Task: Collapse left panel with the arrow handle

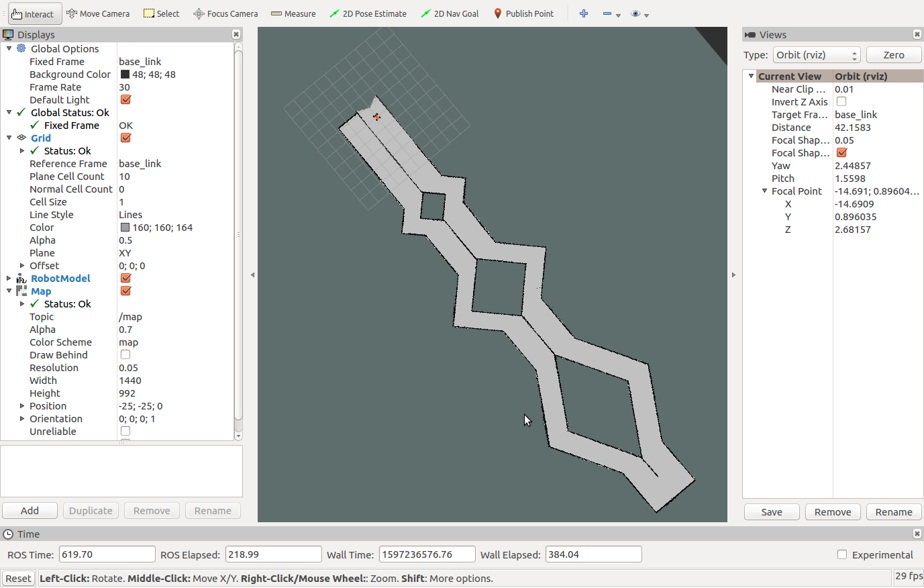Action: click(252, 275)
